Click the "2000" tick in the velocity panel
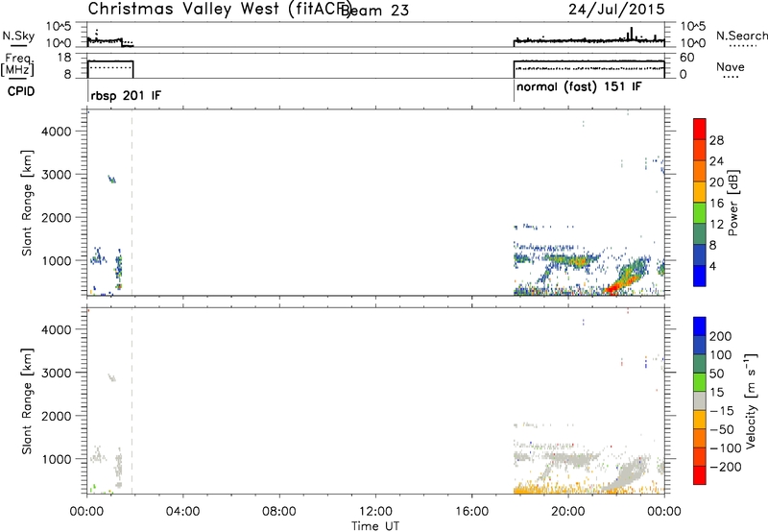Screen dimensions: 768x532 [x=57, y=416]
